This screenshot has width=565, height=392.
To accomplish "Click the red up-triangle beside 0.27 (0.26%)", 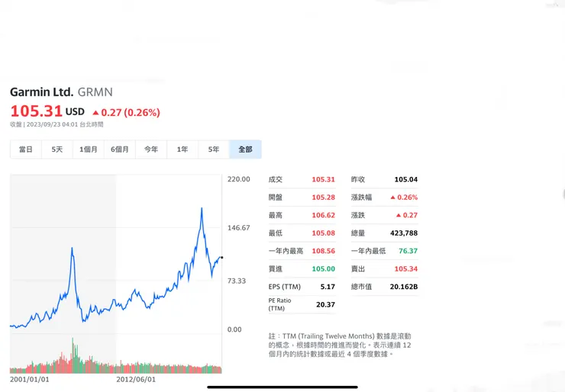I will pos(95,113).
